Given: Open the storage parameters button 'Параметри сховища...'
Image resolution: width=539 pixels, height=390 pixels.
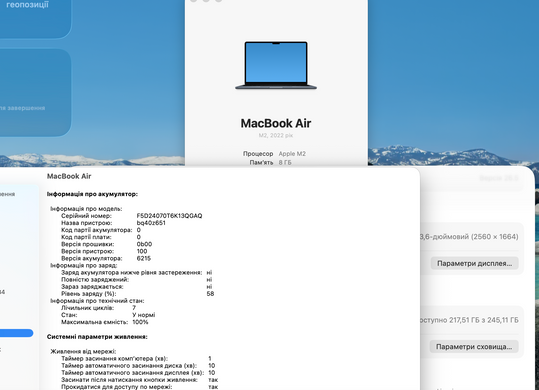Looking at the screenshot, I should pos(474,347).
